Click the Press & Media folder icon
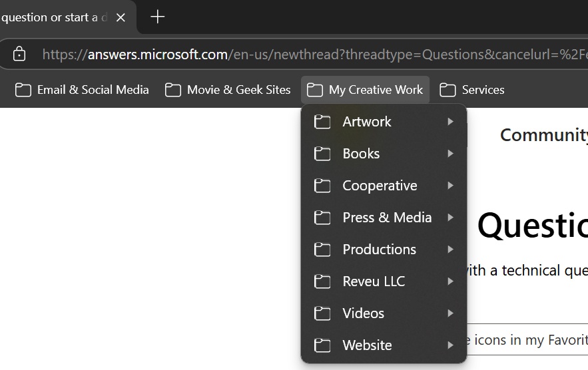Viewport: 588px width, 370px height. 322,218
